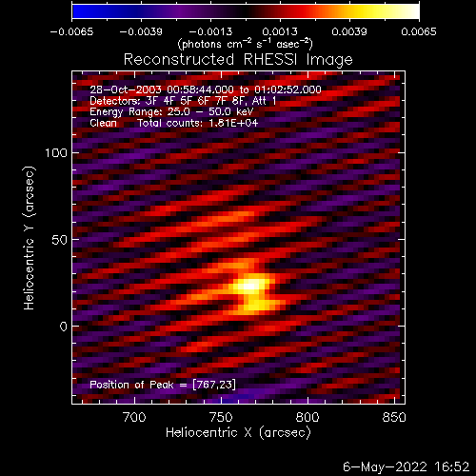This screenshot has width=476, height=476.
Task: Click the 'Heliocentric X (arcsec)' axis label
Action: (x=238, y=433)
